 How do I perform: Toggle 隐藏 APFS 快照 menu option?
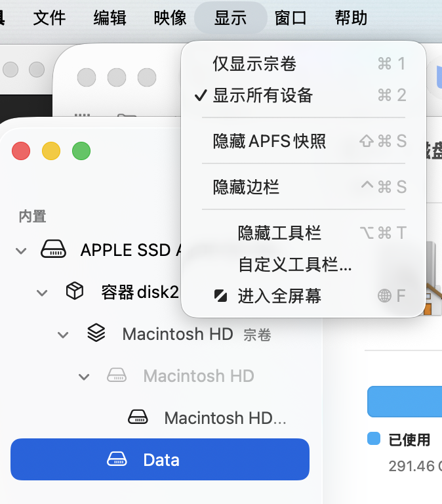point(269,141)
